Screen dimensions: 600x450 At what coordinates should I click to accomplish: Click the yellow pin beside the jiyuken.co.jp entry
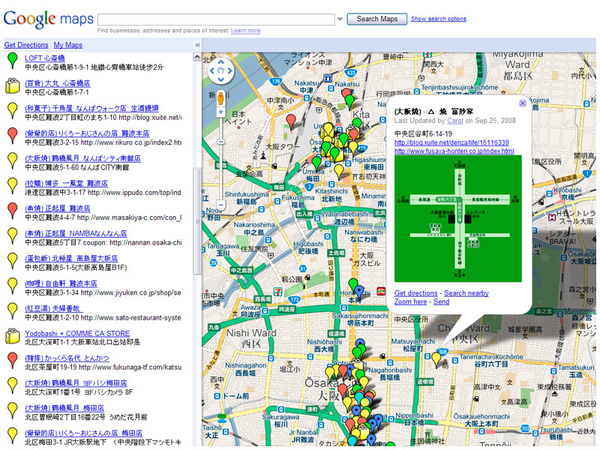click(13, 286)
